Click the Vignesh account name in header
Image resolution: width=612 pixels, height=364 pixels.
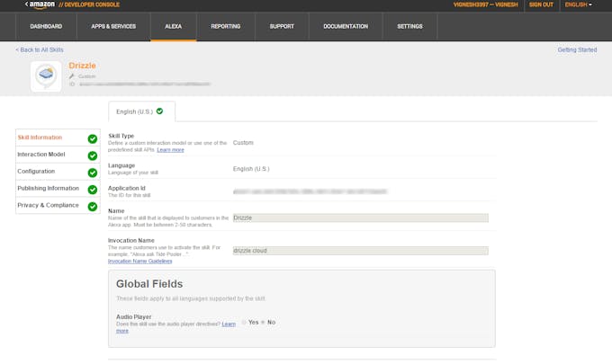[485, 4]
